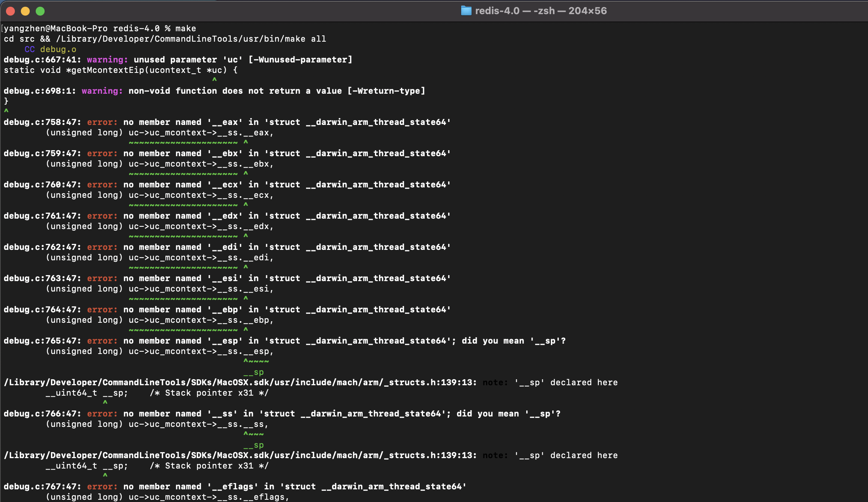Click 'static void *getMcontextEip' source line

[120, 70]
